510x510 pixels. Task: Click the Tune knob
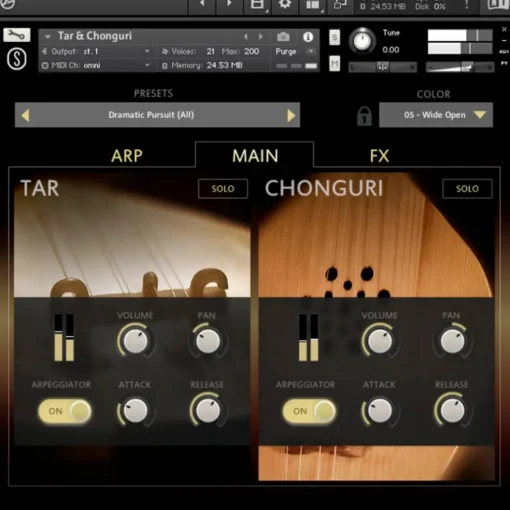[x=362, y=41]
